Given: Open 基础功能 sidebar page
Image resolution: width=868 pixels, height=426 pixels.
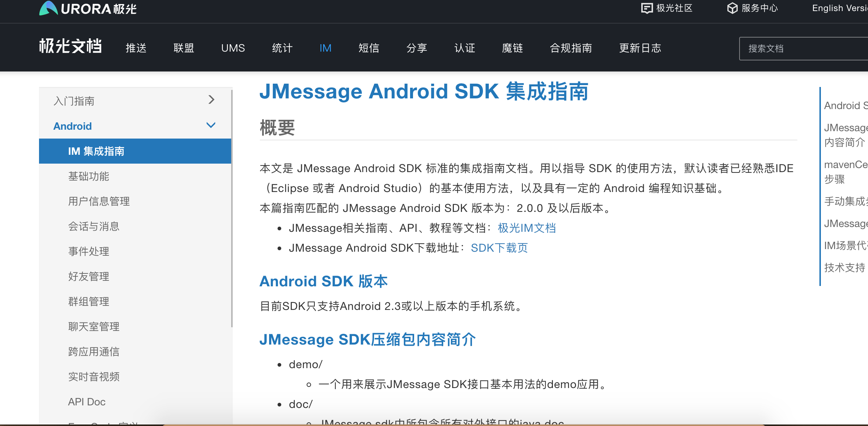Looking at the screenshot, I should pos(89,176).
